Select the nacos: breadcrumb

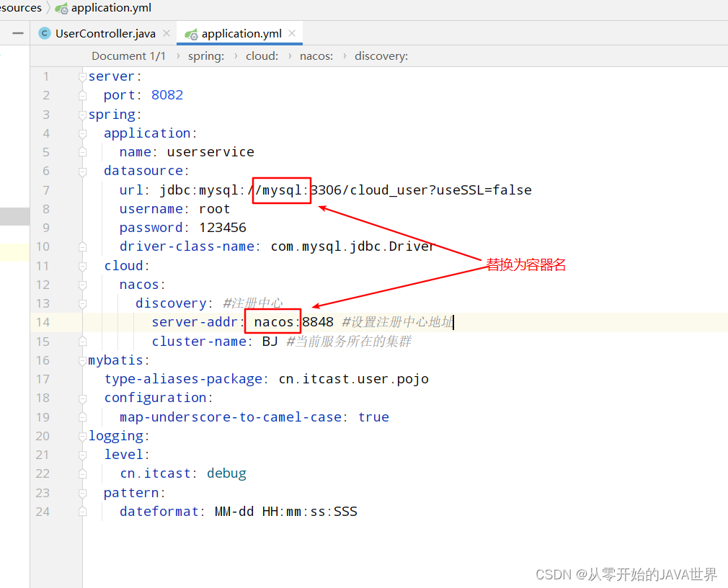pyautogui.click(x=316, y=56)
